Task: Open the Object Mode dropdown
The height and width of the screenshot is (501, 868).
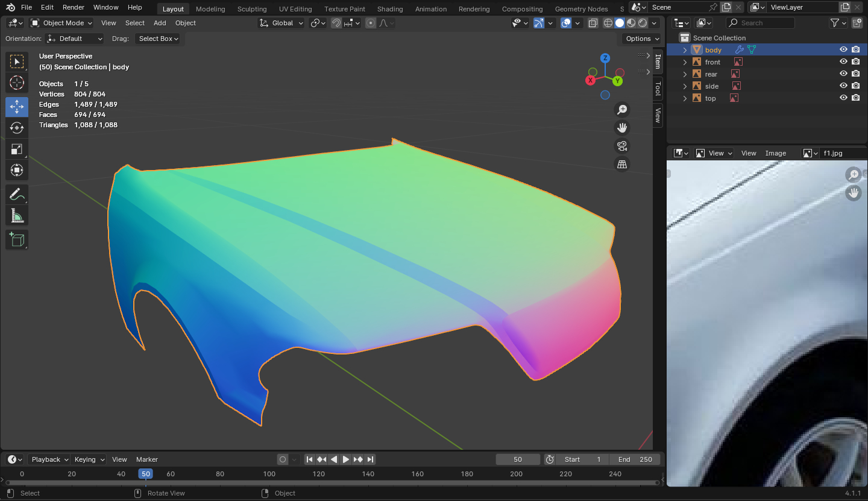Action: point(61,23)
